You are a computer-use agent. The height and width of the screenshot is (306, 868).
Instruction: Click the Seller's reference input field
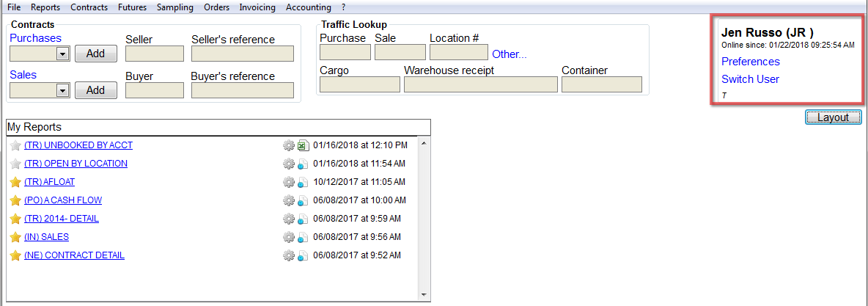click(x=243, y=54)
